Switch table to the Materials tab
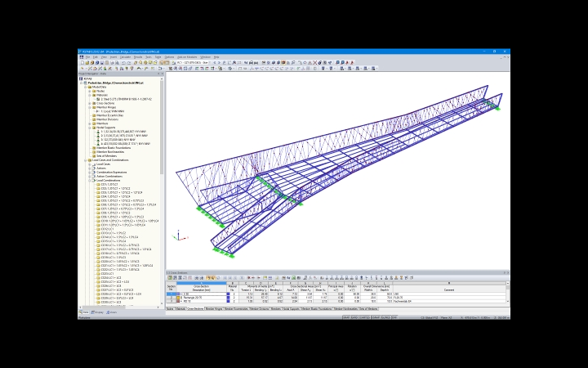This screenshot has width=588, height=368. click(x=180, y=308)
